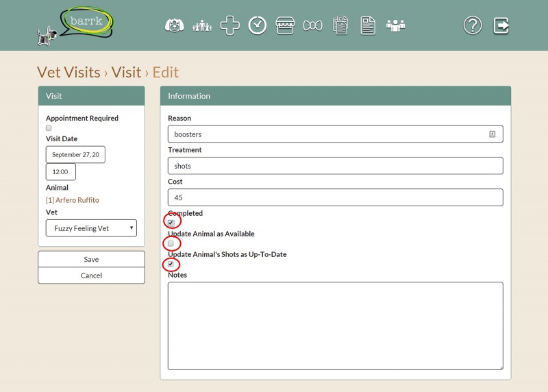548x392 pixels.
Task: Click the visit time field 12:00
Action: point(61,172)
